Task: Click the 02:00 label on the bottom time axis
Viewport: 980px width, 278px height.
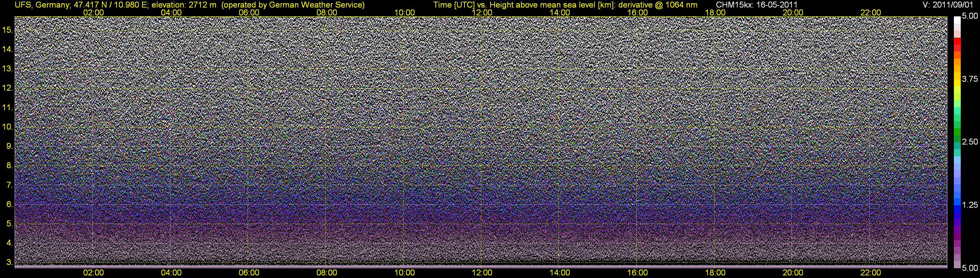Action: (x=93, y=273)
